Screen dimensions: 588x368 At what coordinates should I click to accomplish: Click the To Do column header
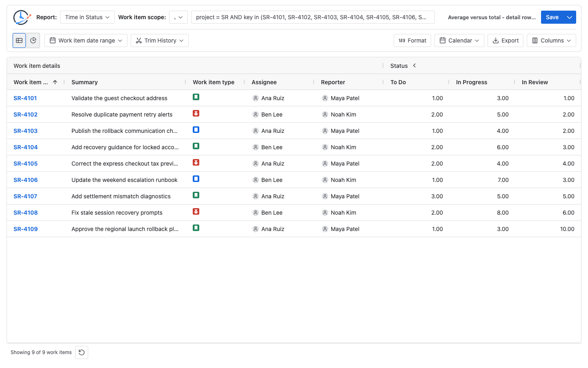coord(398,82)
